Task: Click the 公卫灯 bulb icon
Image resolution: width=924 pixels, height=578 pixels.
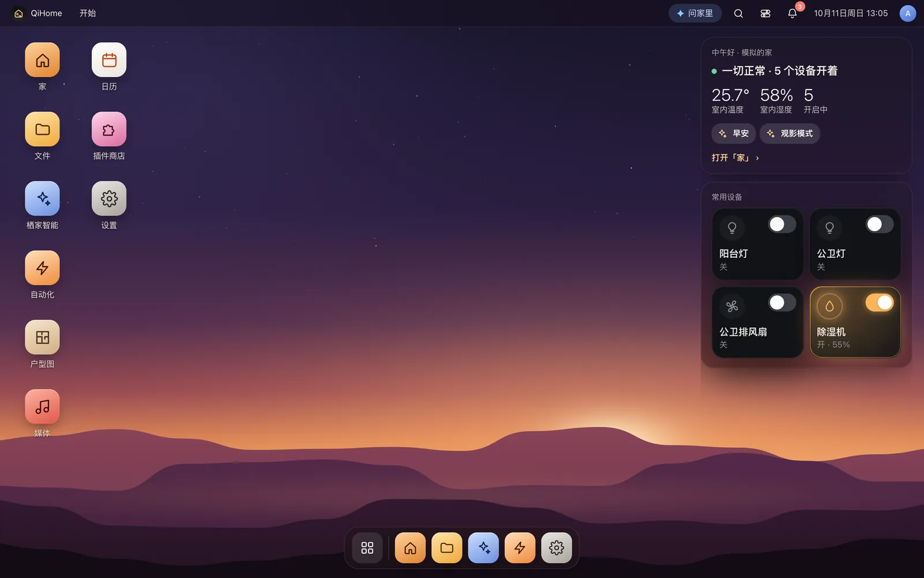Action: click(x=829, y=228)
